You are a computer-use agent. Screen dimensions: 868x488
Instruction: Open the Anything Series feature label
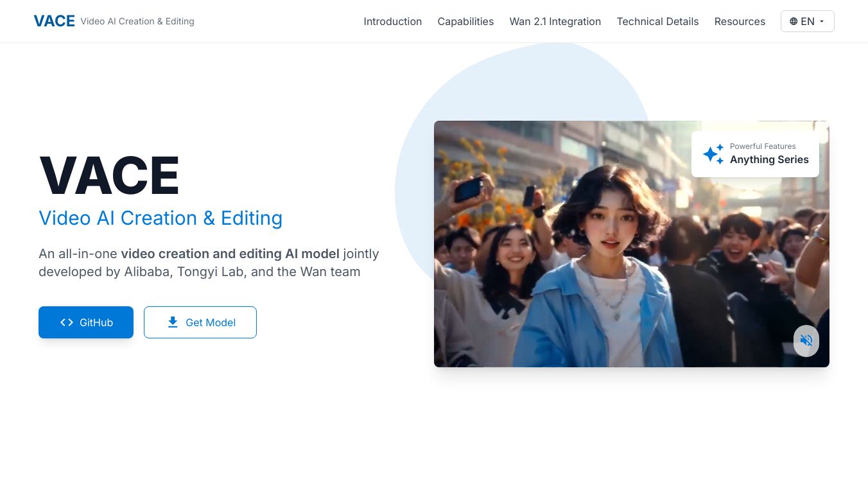coord(769,160)
